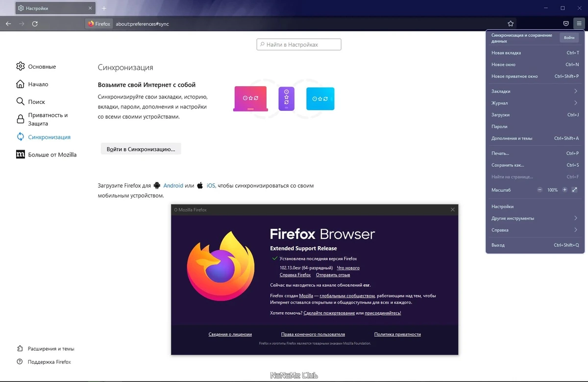Click Что нового link in About dialog
The width and height of the screenshot is (588, 382).
(348, 268)
